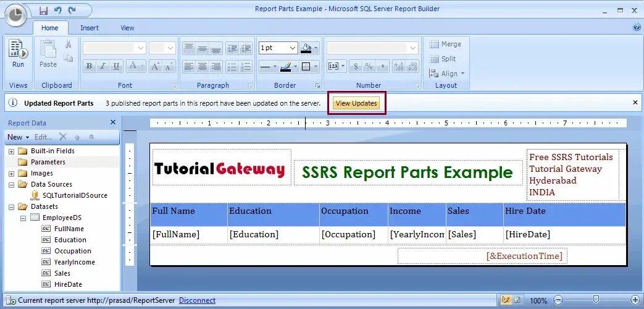644x309 pixels.
Task: Save the report with the floppy disk icon
Action: point(44,10)
